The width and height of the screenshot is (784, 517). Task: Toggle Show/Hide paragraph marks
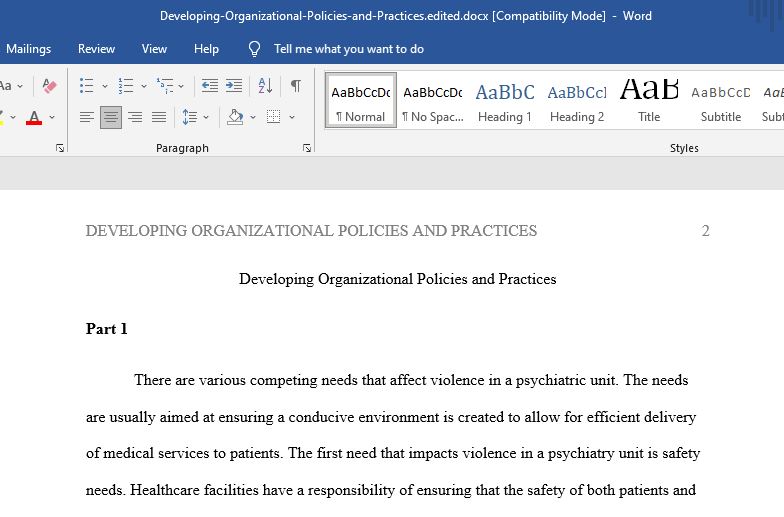296,86
